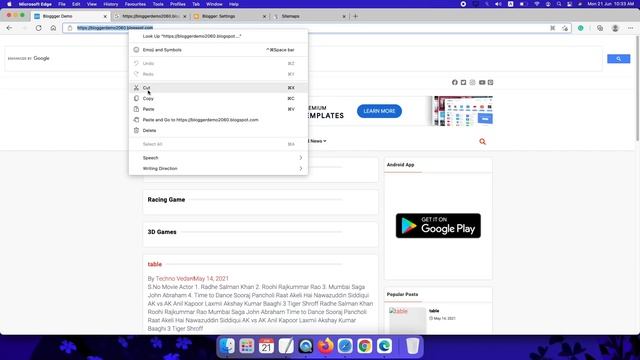Expand the Speech submenu

click(x=218, y=158)
